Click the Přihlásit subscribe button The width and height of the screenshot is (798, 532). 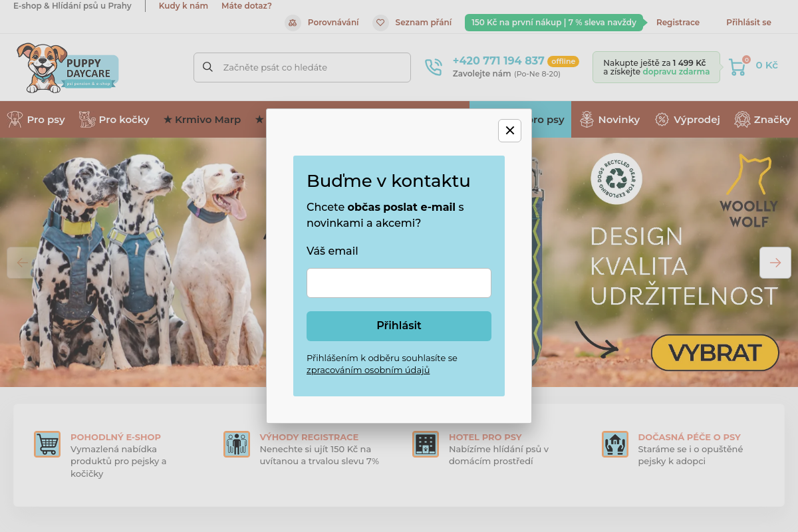tap(399, 326)
